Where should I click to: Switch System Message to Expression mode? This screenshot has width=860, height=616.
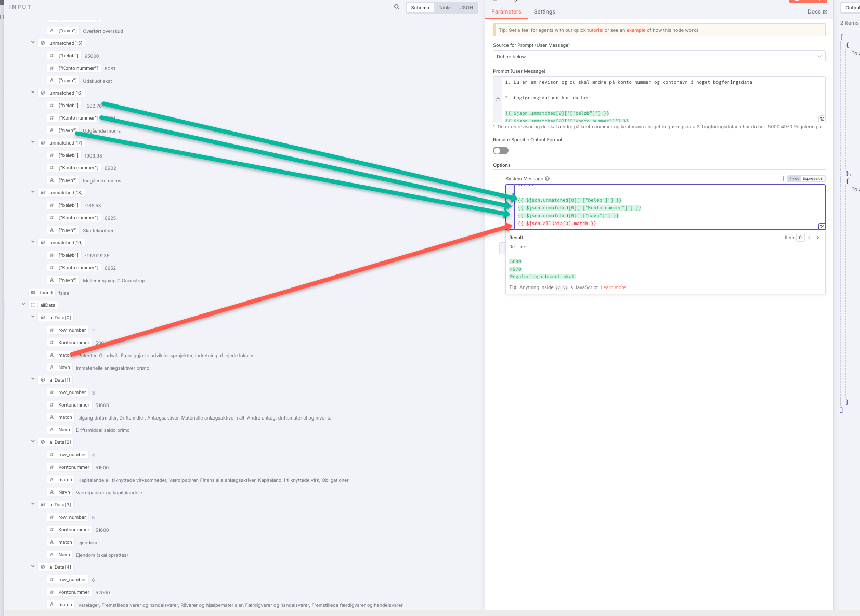point(813,178)
